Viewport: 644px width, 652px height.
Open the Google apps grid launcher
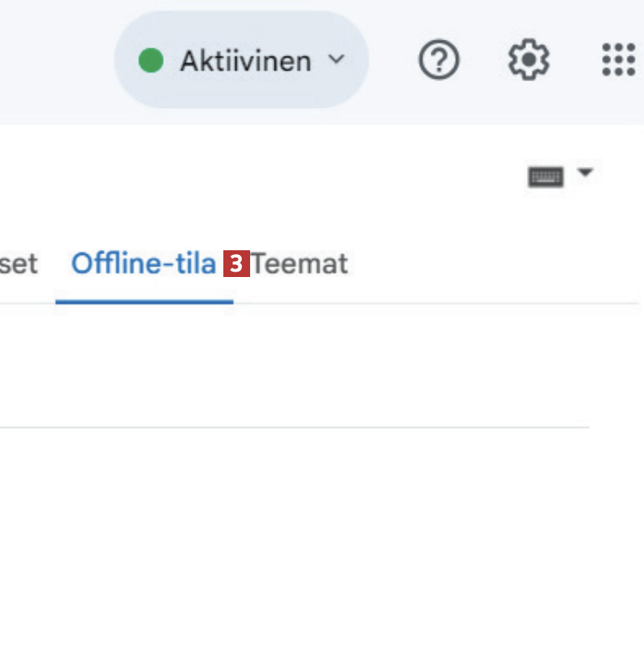pyautogui.click(x=618, y=60)
